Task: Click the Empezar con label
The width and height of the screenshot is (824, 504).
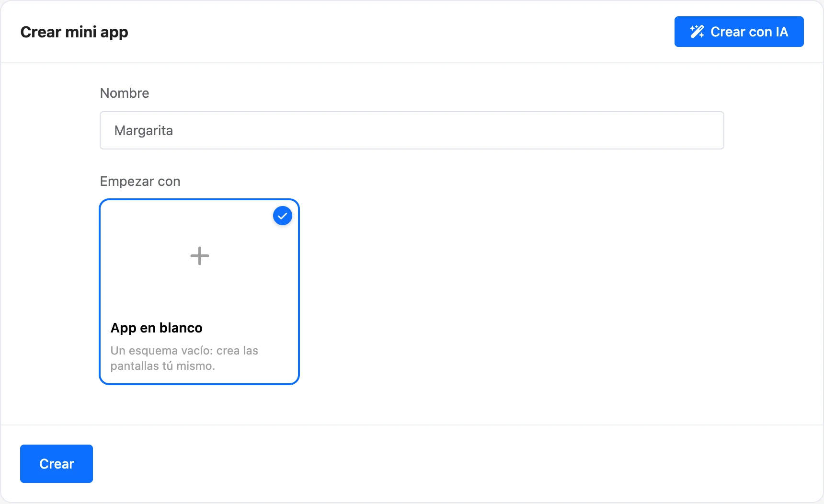Action: 140,182
